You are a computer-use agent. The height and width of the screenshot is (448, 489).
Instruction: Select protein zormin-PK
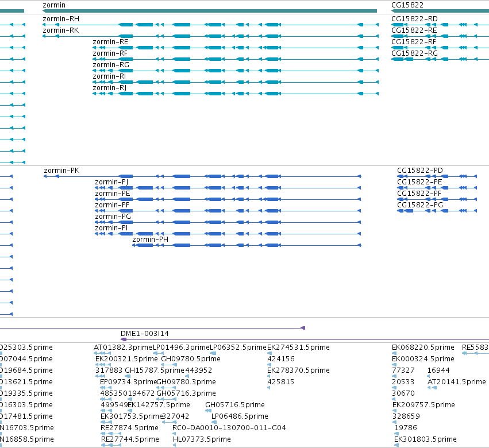(61, 171)
